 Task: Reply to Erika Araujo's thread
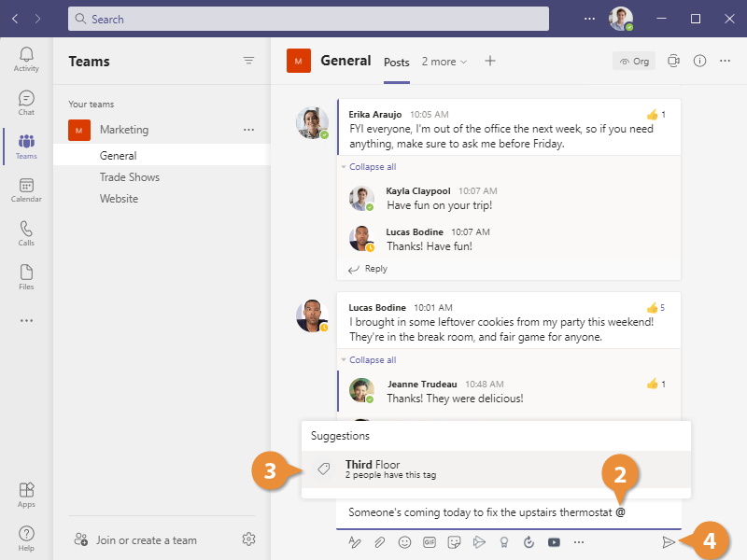(x=375, y=269)
